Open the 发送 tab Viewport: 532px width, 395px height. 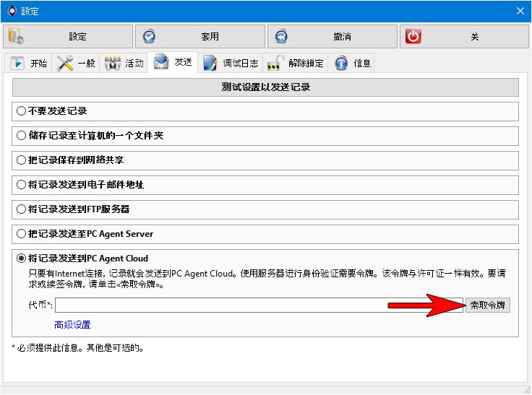[x=172, y=62]
